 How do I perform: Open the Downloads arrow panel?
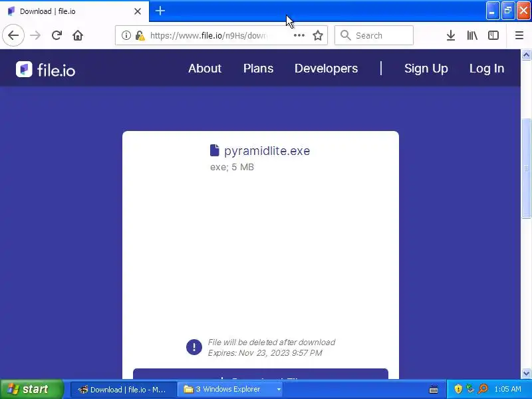[451, 35]
